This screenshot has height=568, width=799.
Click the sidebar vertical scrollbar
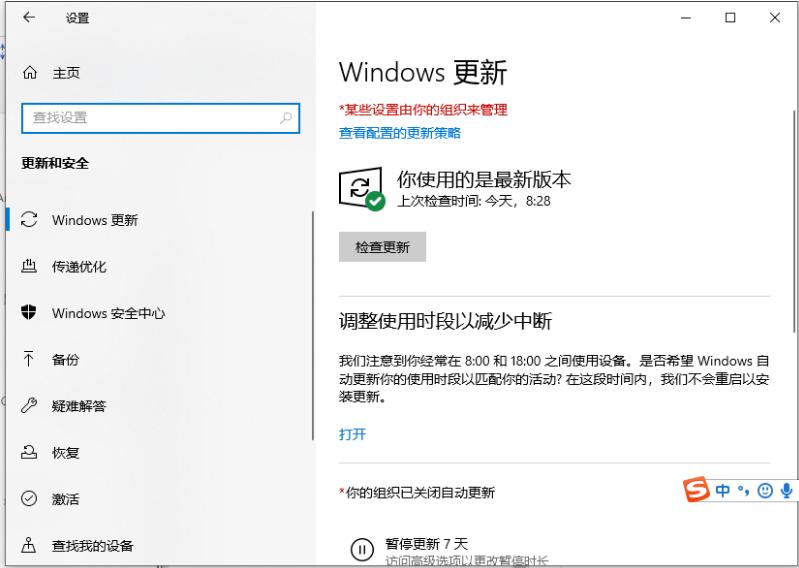coord(312,326)
